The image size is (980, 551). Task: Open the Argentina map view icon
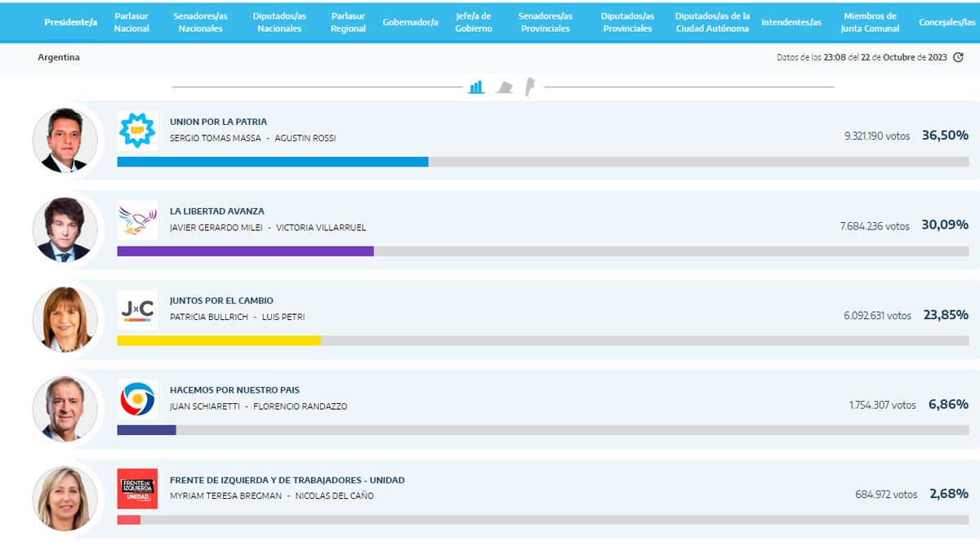[x=529, y=87]
